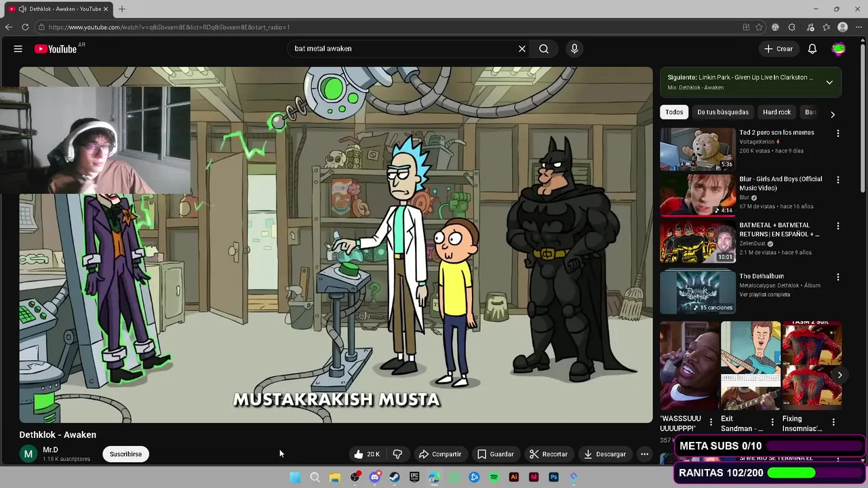
Task: Open the YouTube guide hamburger menu
Action: coord(18,49)
